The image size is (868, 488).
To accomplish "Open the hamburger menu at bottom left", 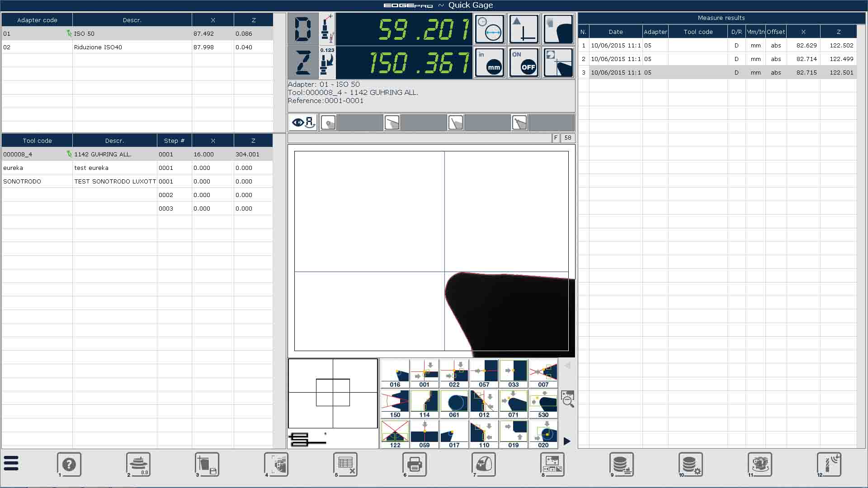I will [x=11, y=464].
